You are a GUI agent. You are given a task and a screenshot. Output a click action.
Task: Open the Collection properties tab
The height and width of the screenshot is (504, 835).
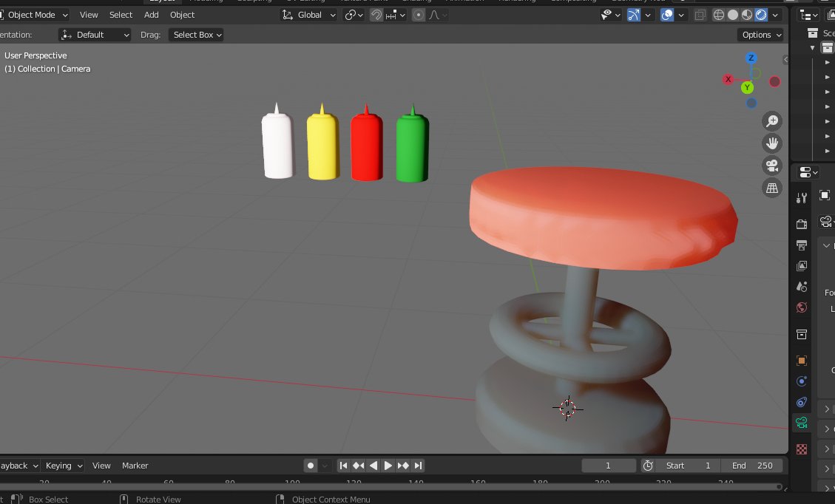[802, 334]
